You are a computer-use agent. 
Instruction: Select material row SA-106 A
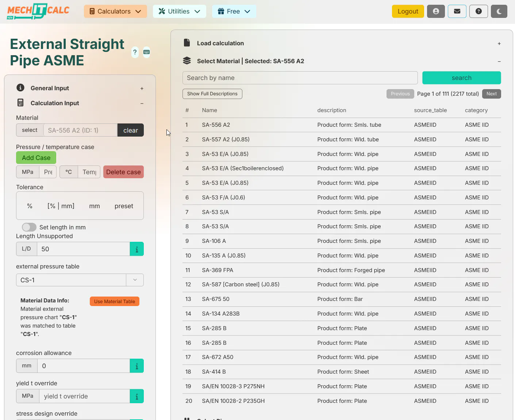click(x=342, y=241)
